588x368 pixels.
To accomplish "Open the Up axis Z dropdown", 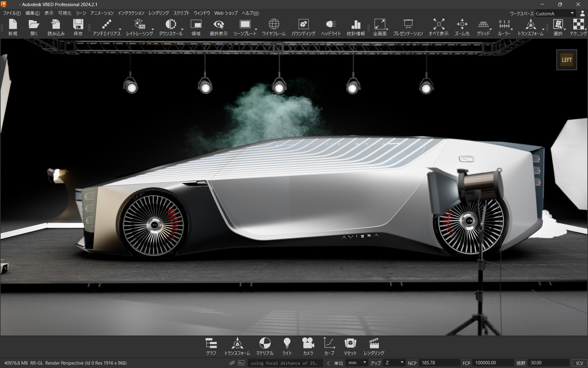I will click(394, 363).
